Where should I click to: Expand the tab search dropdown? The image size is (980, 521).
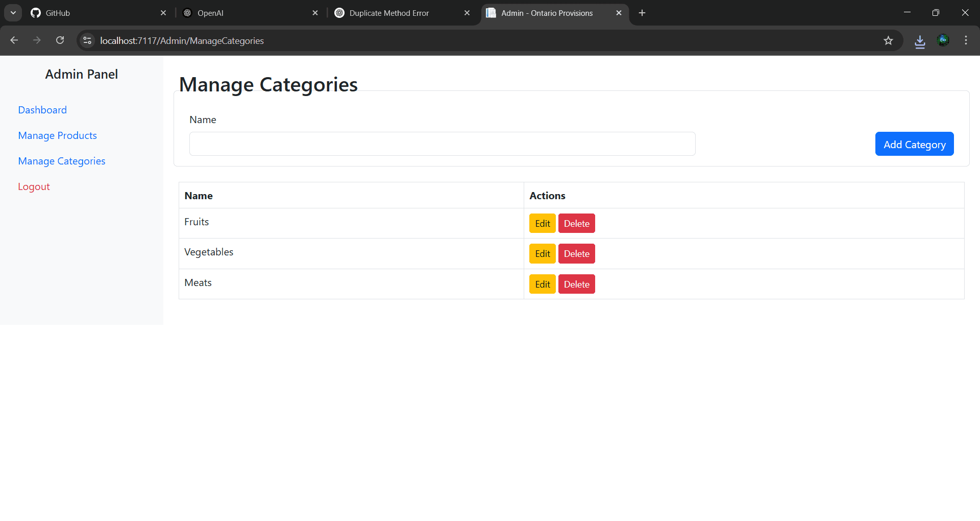pyautogui.click(x=13, y=13)
